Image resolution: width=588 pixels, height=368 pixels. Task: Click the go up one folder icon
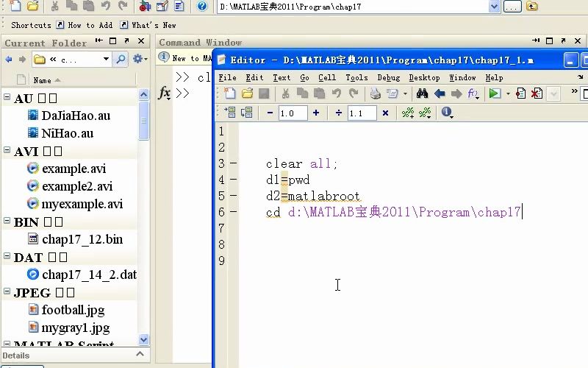531,6
